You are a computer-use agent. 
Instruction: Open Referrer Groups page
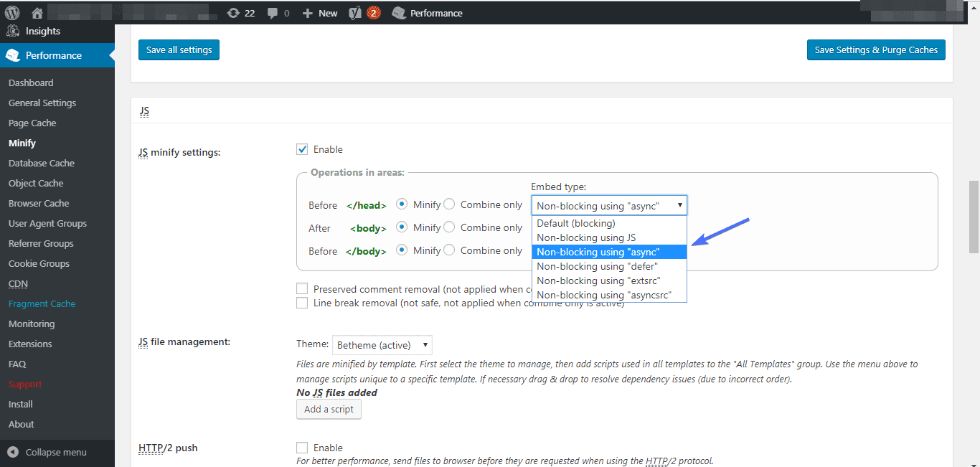point(41,243)
